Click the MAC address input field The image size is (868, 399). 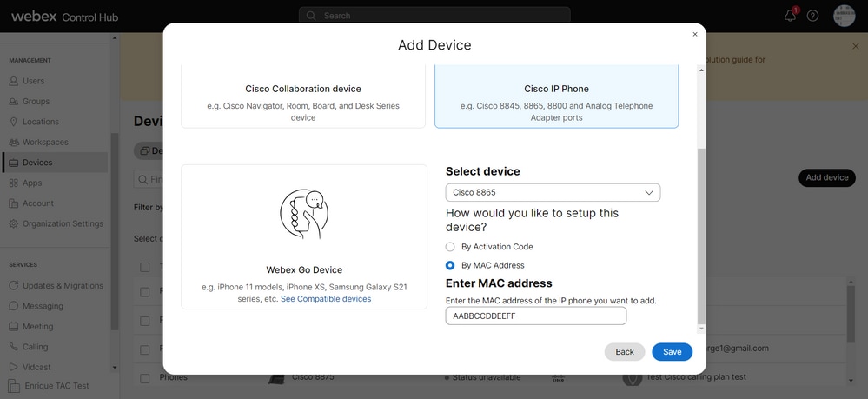(x=536, y=316)
